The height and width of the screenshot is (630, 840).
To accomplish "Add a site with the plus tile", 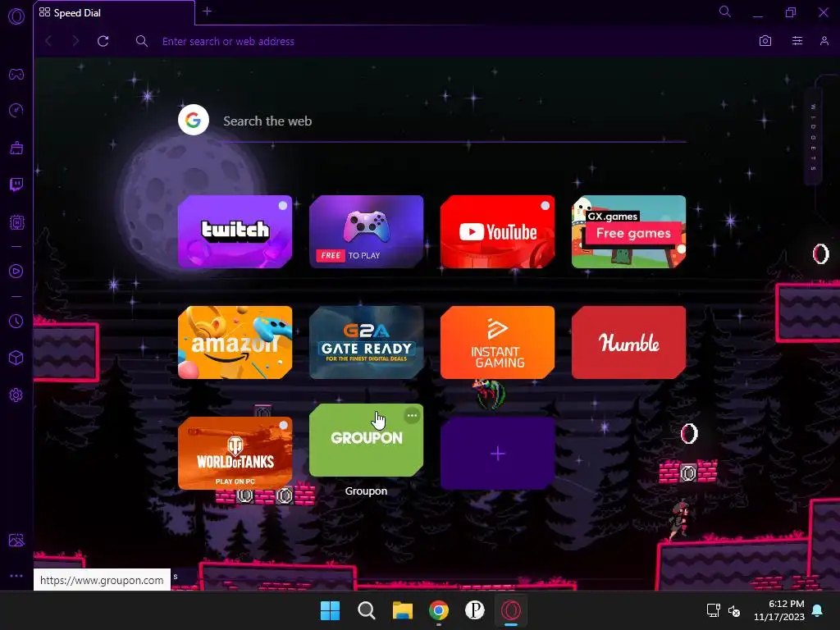I will click(498, 453).
